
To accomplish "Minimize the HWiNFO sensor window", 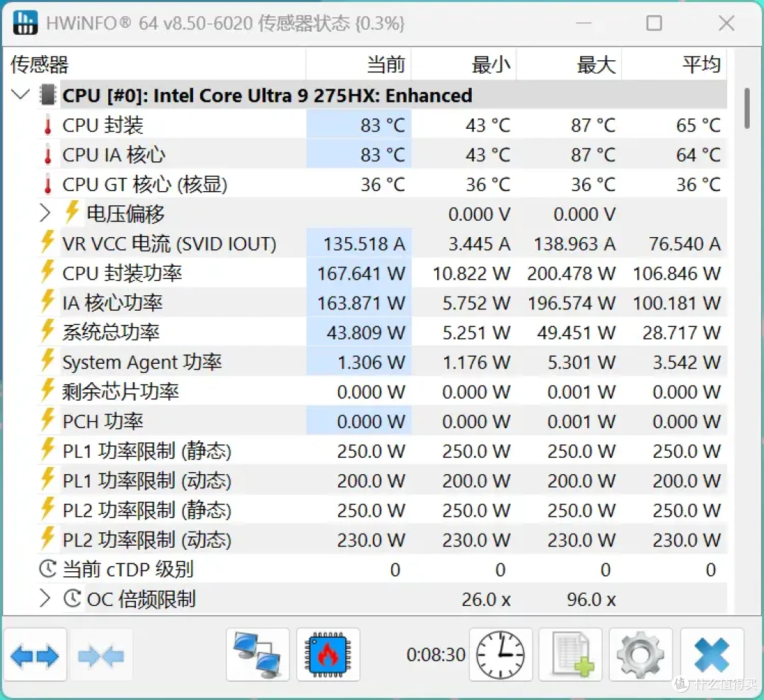I will tap(583, 23).
